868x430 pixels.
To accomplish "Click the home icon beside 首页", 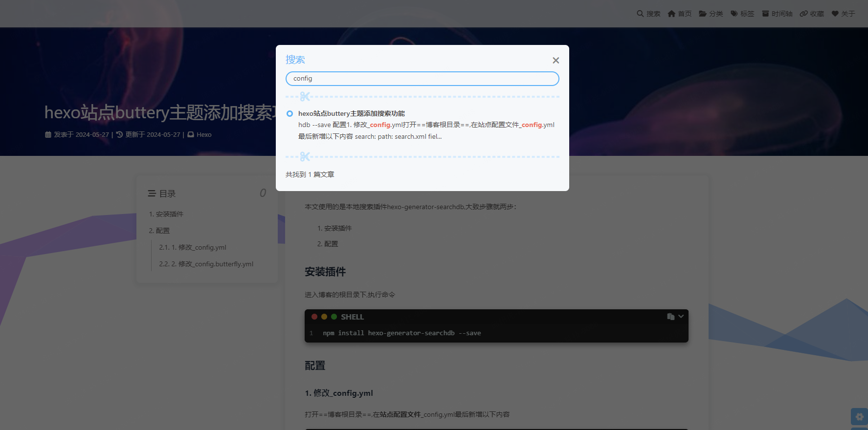I will pyautogui.click(x=671, y=14).
